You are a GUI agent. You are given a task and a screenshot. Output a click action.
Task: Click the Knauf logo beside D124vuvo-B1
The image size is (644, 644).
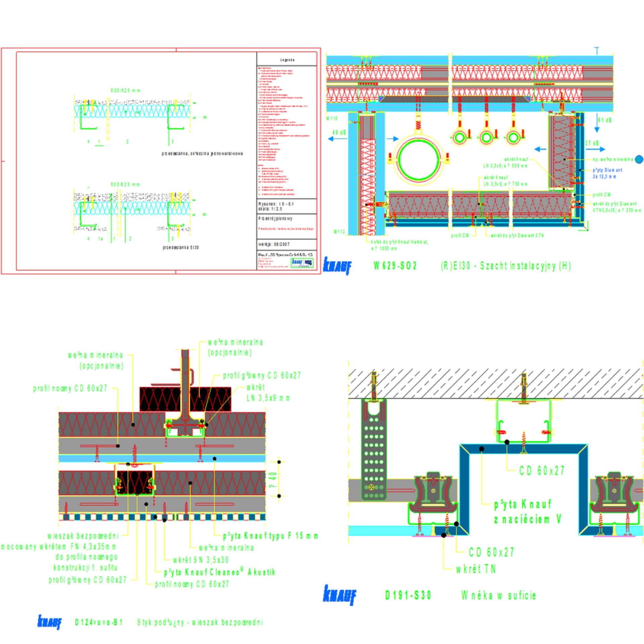click(50, 622)
